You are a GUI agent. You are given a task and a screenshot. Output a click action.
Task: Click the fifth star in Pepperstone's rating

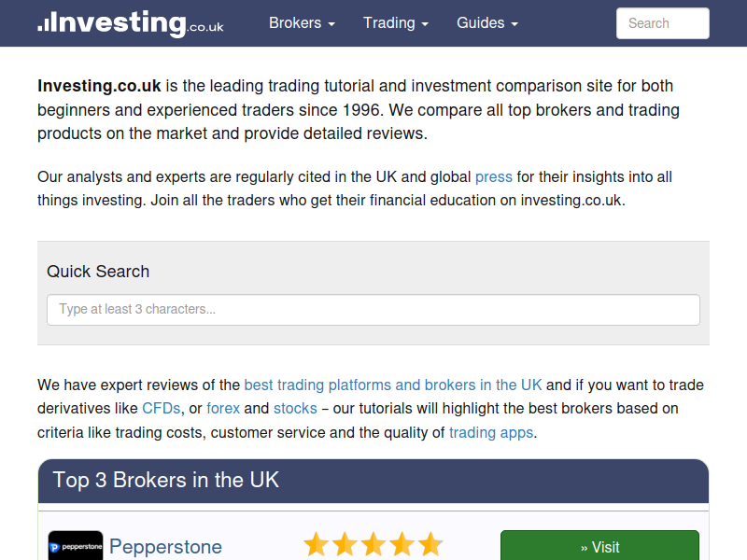pyautogui.click(x=430, y=544)
